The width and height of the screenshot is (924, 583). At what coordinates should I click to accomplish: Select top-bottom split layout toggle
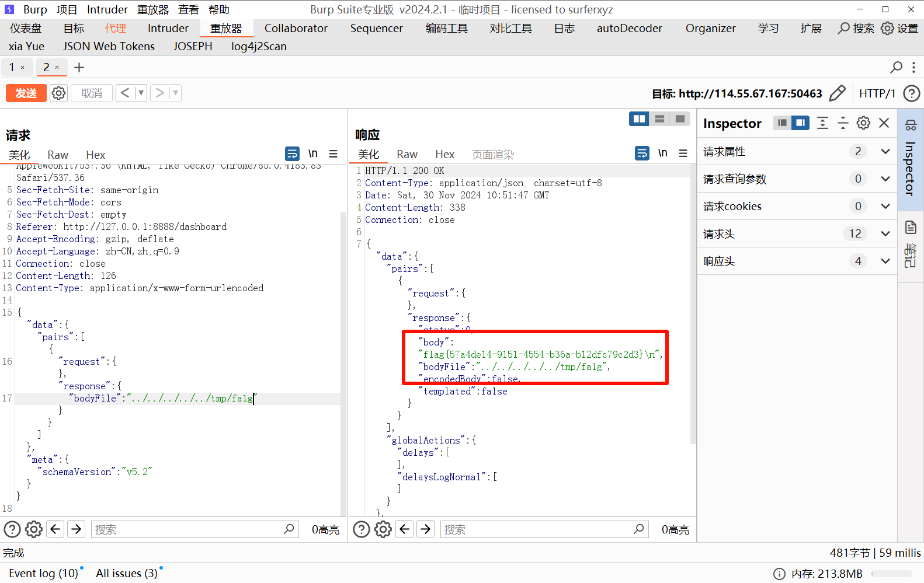(x=660, y=119)
